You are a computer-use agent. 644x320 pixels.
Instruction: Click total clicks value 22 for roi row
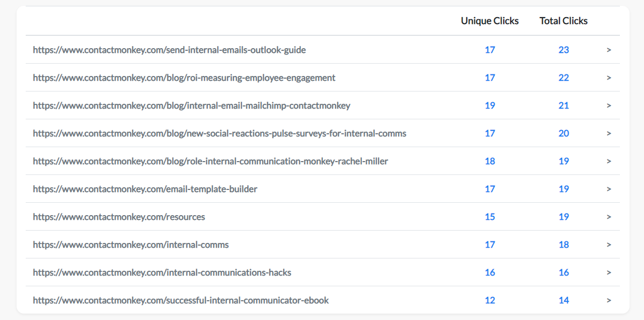(564, 78)
